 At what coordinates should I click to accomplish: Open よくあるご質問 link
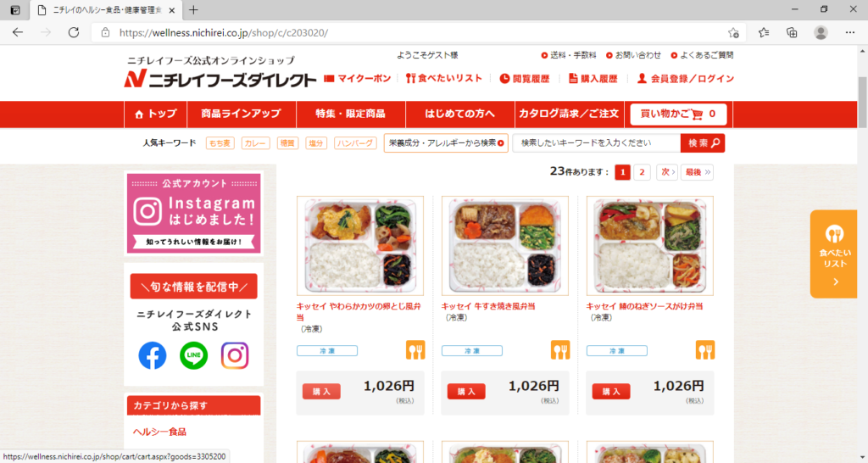coord(702,55)
